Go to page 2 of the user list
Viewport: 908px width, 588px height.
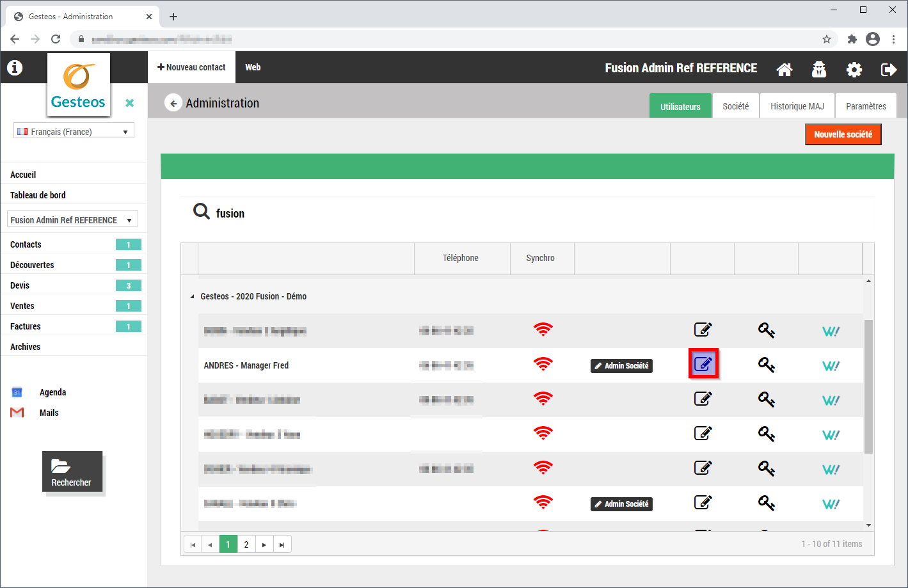point(246,544)
